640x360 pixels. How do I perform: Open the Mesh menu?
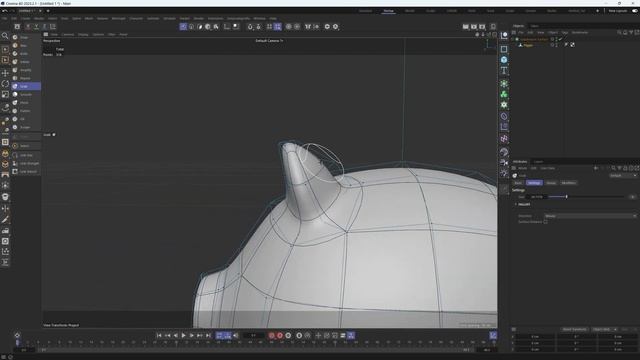click(x=89, y=18)
